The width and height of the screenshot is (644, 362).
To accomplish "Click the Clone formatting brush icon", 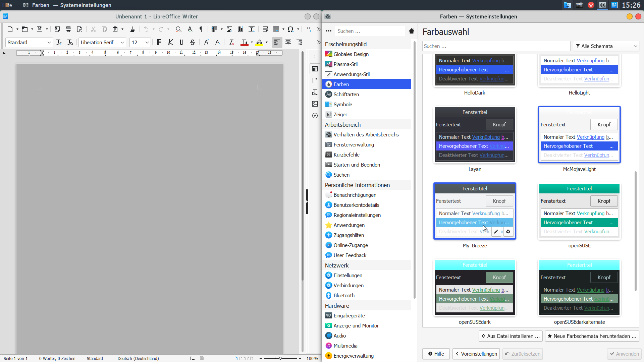I will tap(132, 29).
